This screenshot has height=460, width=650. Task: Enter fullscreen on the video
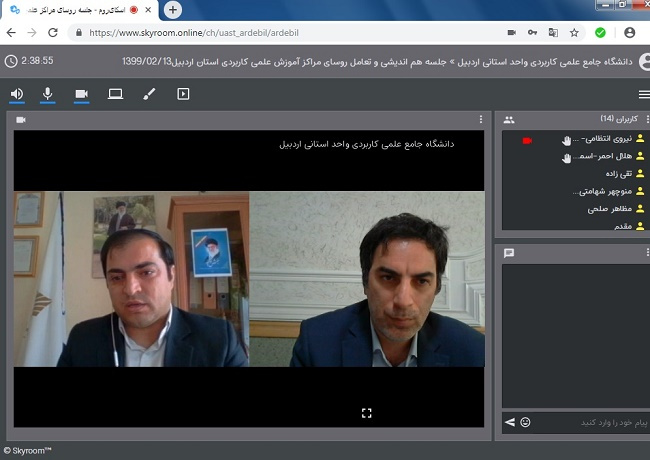pyautogui.click(x=366, y=412)
